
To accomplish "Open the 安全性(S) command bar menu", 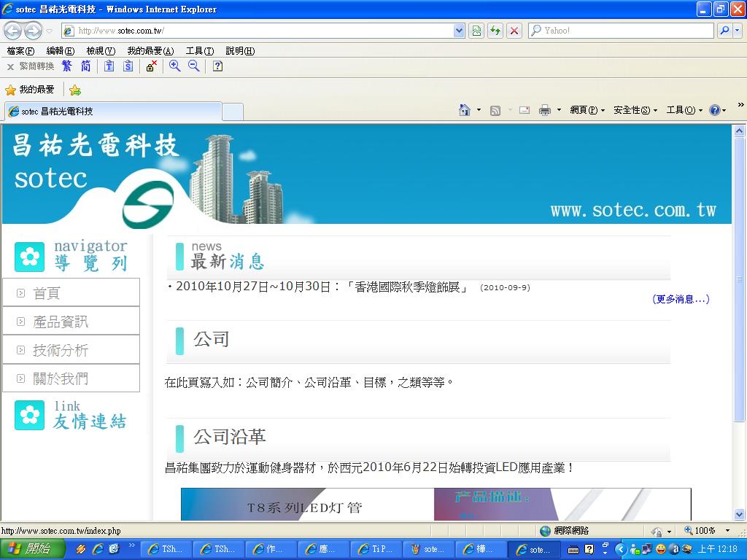I will tap(635, 111).
